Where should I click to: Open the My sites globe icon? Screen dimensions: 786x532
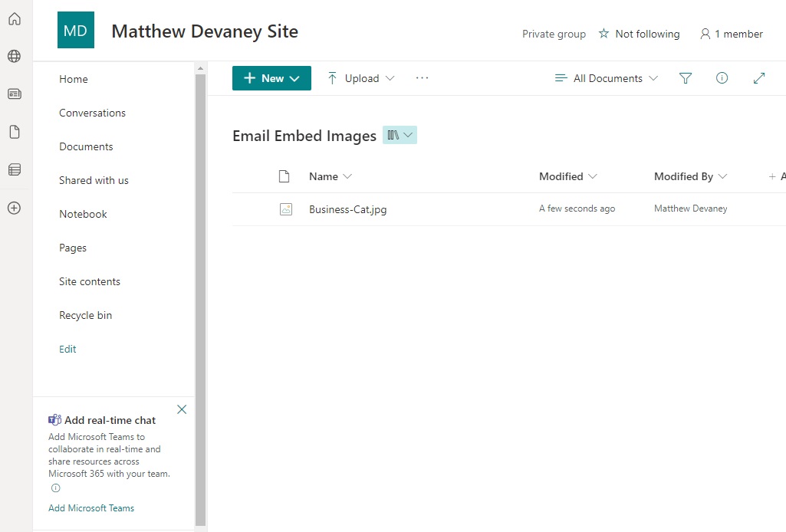15,56
